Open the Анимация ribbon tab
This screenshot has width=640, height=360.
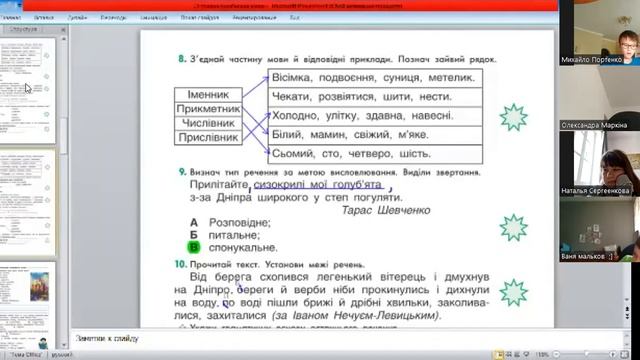click(x=153, y=18)
